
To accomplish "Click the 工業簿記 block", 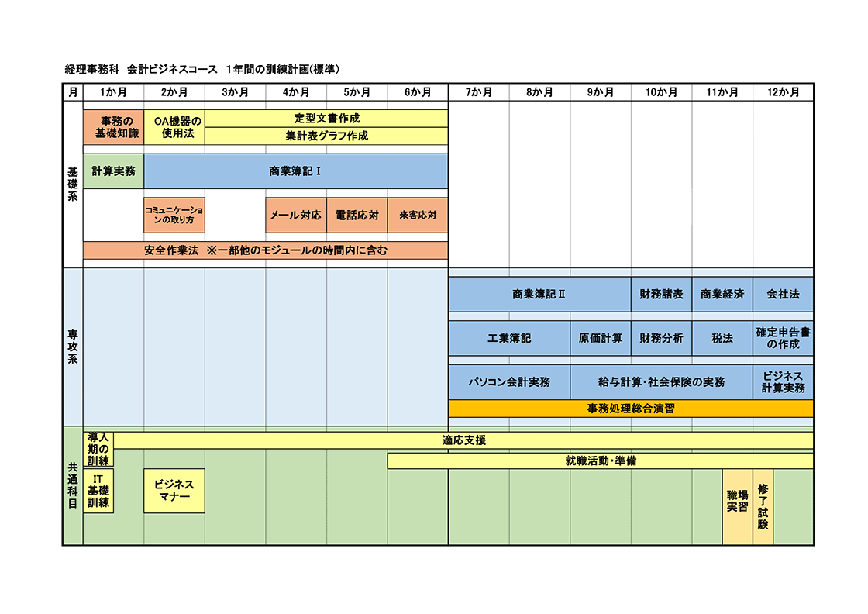I will click(509, 338).
